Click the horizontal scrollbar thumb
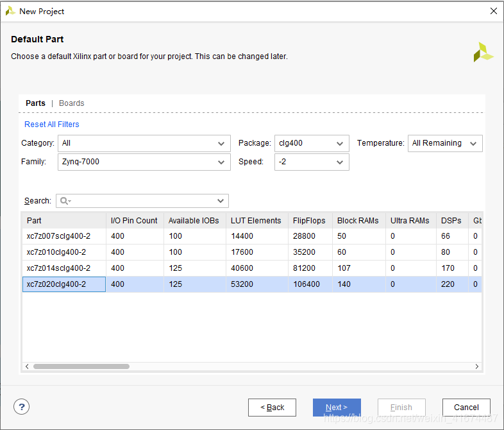Image resolution: width=504 pixels, height=430 pixels. click(x=81, y=366)
